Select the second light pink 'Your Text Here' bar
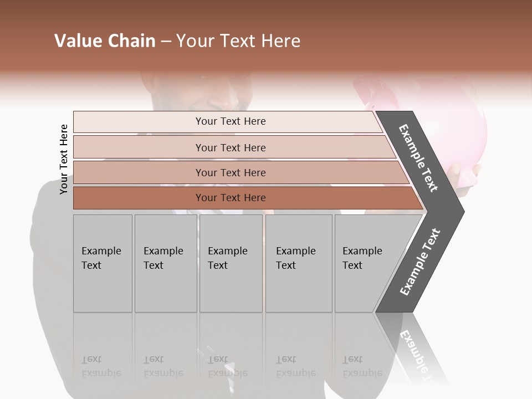532x399 pixels. tap(235, 147)
